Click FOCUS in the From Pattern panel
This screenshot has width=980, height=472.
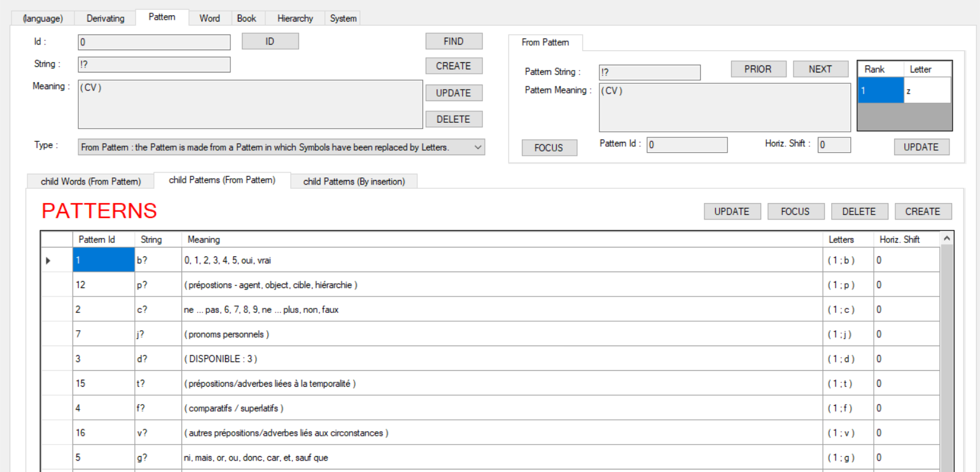549,148
